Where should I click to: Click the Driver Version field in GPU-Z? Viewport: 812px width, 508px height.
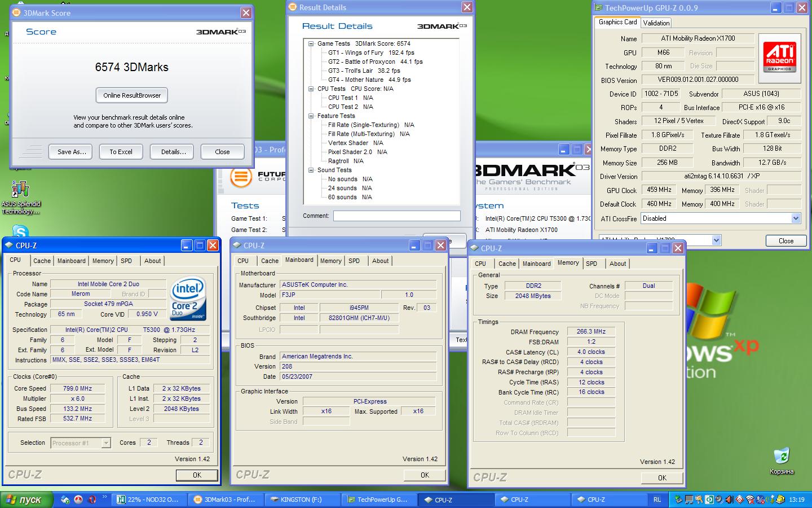[721, 176]
